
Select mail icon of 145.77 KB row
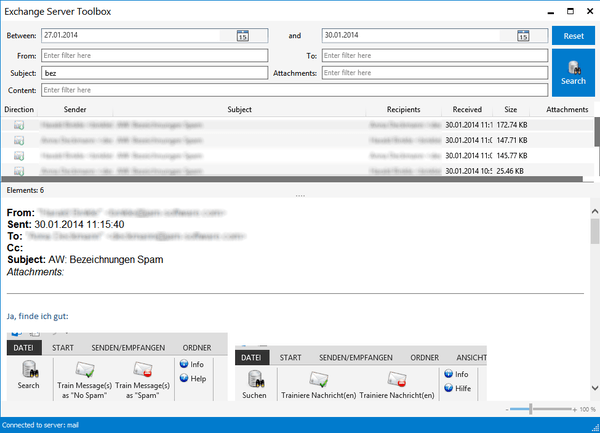coord(19,156)
